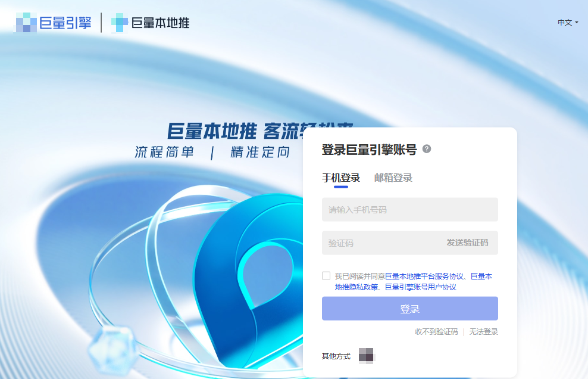The width and height of the screenshot is (588, 379).
Task: Tick the 我已阅读并同意 agreement checkbox
Action: pyautogui.click(x=326, y=276)
